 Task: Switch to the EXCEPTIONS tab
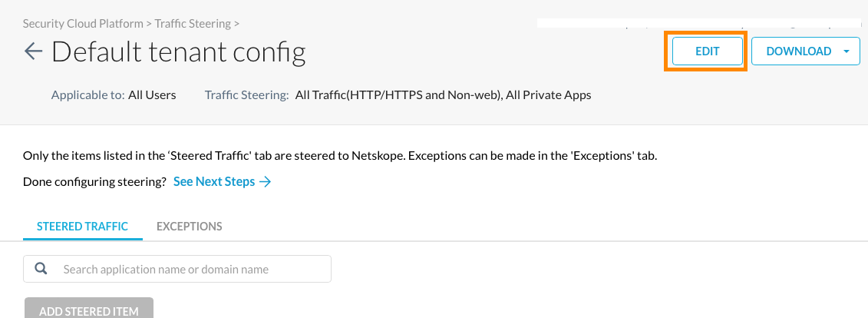pos(189,227)
